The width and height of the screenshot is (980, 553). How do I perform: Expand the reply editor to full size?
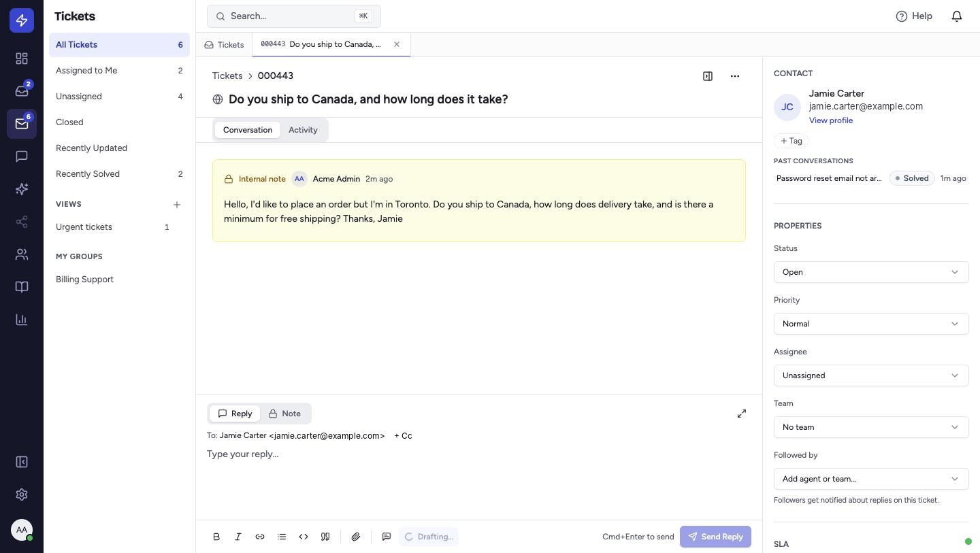pyautogui.click(x=742, y=414)
